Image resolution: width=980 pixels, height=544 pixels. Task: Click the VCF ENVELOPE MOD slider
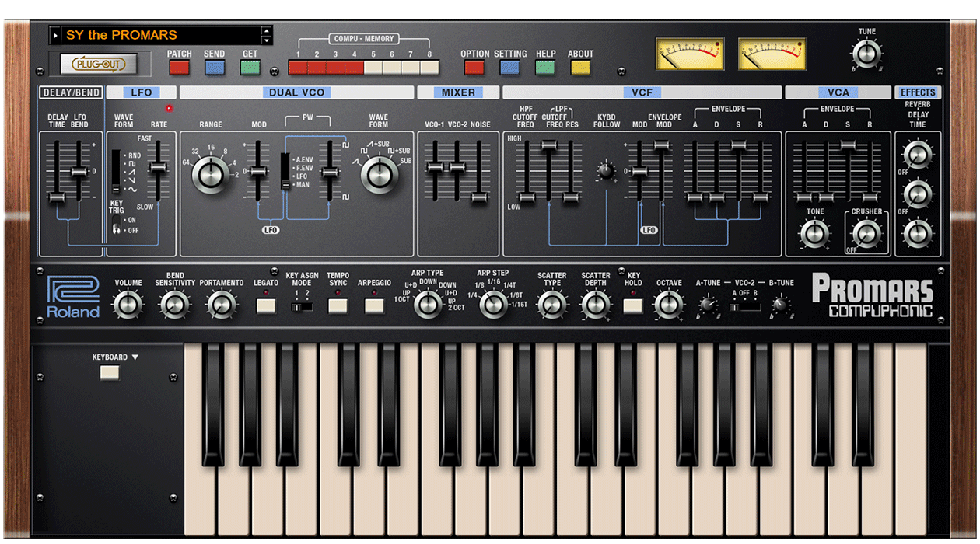[x=662, y=145]
